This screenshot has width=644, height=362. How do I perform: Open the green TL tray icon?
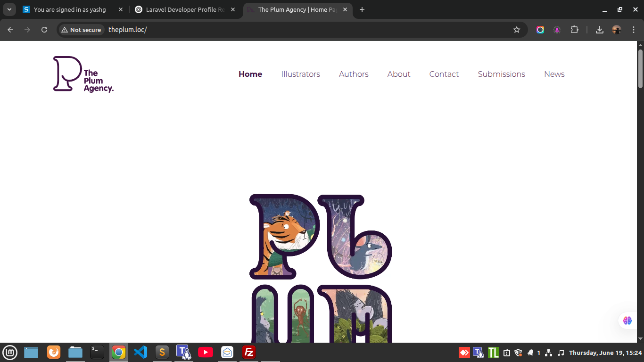(x=494, y=353)
